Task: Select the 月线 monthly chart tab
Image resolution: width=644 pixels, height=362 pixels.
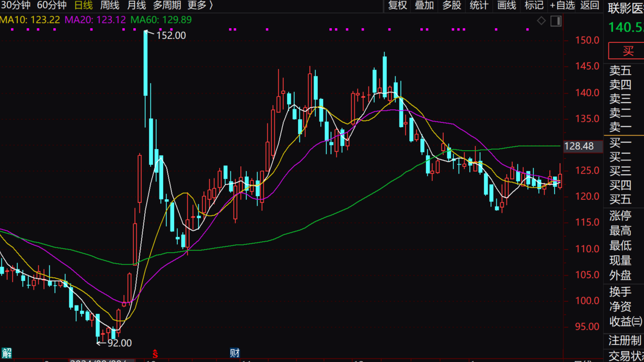Action: [x=136, y=6]
